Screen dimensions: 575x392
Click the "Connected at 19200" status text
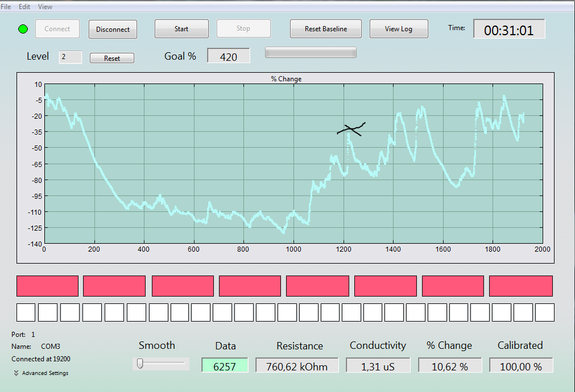[x=41, y=359]
